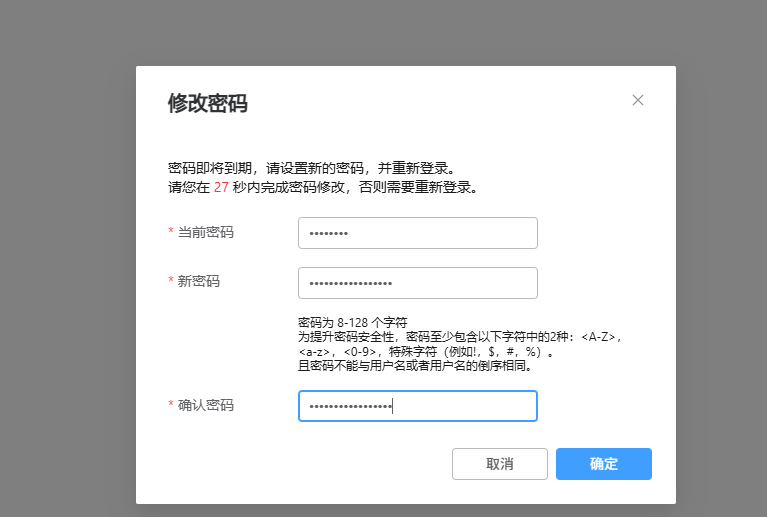The height and width of the screenshot is (517, 767).
Task: Click the 确认密码 label
Action: pyautogui.click(x=205, y=405)
